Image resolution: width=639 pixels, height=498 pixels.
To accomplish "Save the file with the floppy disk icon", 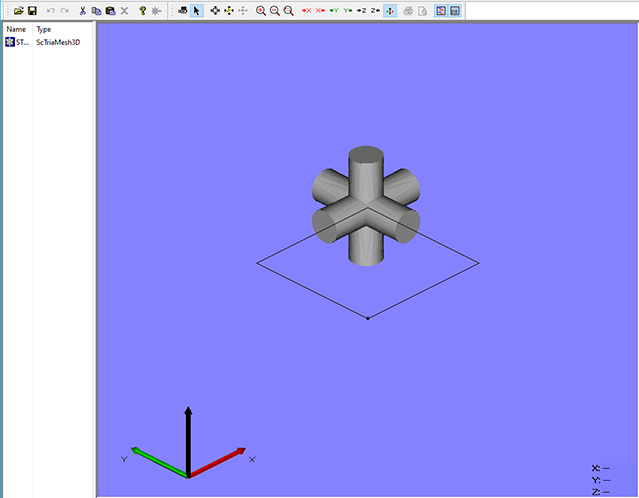I will [x=32, y=10].
